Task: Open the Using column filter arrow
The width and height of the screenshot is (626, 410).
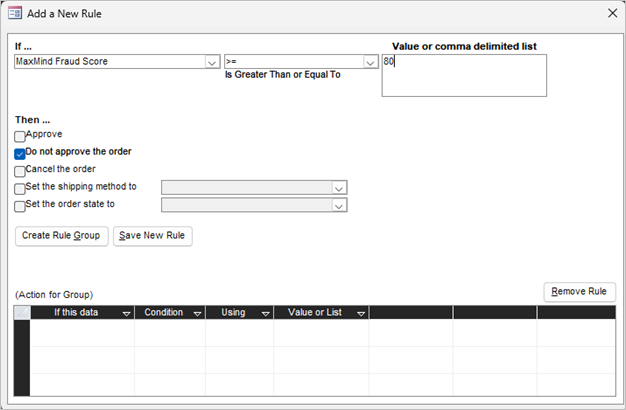Action: [x=265, y=313]
